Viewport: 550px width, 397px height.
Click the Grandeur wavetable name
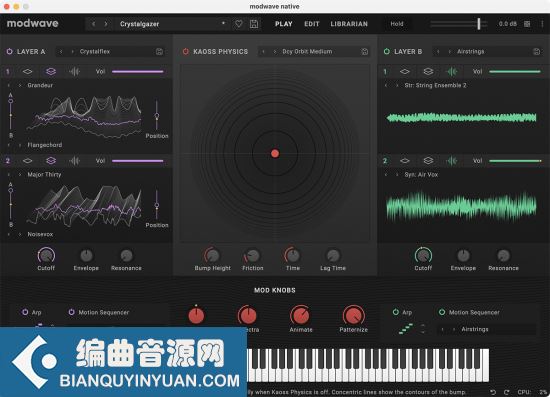click(40, 85)
